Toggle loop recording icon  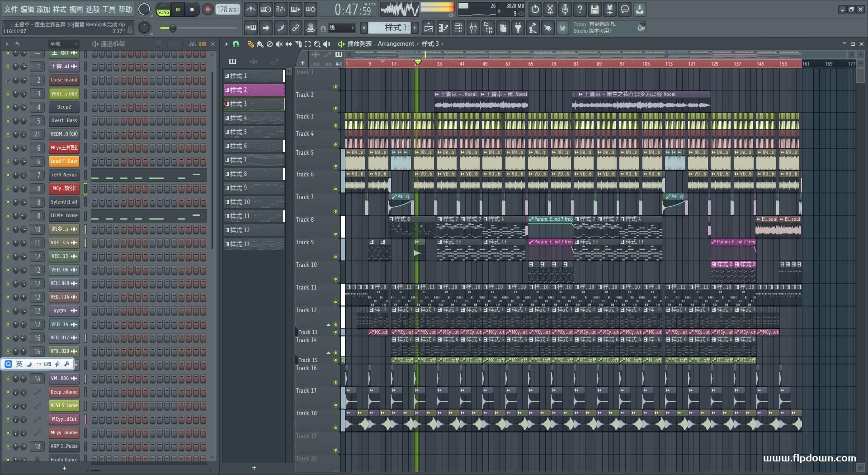311,9
